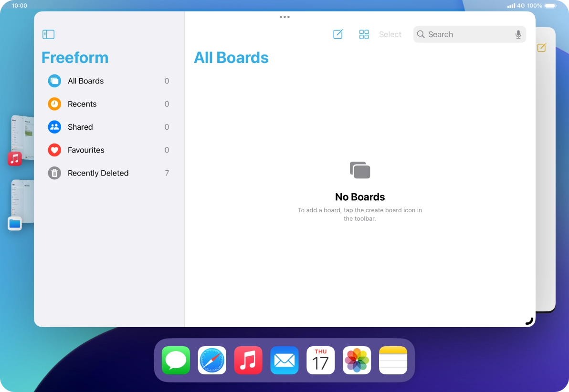Image resolution: width=569 pixels, height=392 pixels.
Task: Open Recently Deleted via the trash icon
Action: (54, 173)
